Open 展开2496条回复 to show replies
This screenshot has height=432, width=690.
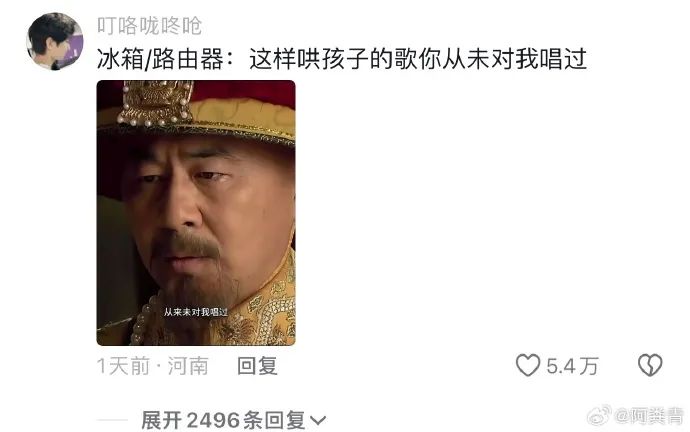233,420
